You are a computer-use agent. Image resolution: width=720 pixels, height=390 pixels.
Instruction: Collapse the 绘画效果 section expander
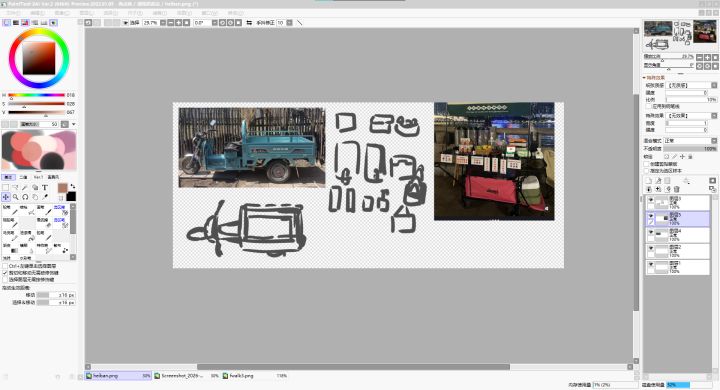coord(644,78)
